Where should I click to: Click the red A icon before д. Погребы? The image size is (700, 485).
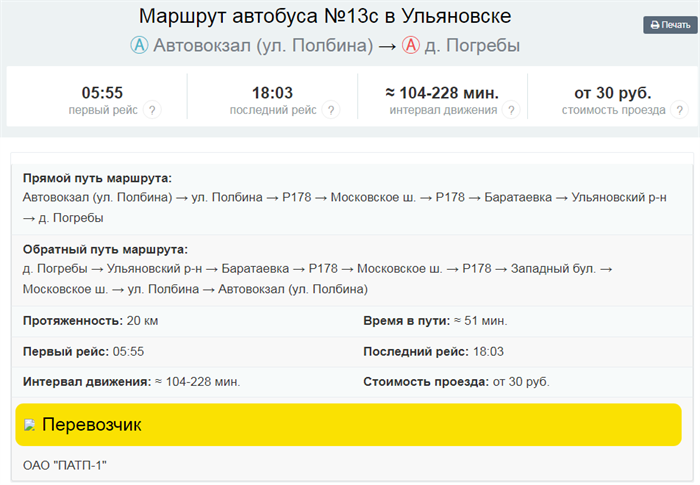pyautogui.click(x=410, y=46)
